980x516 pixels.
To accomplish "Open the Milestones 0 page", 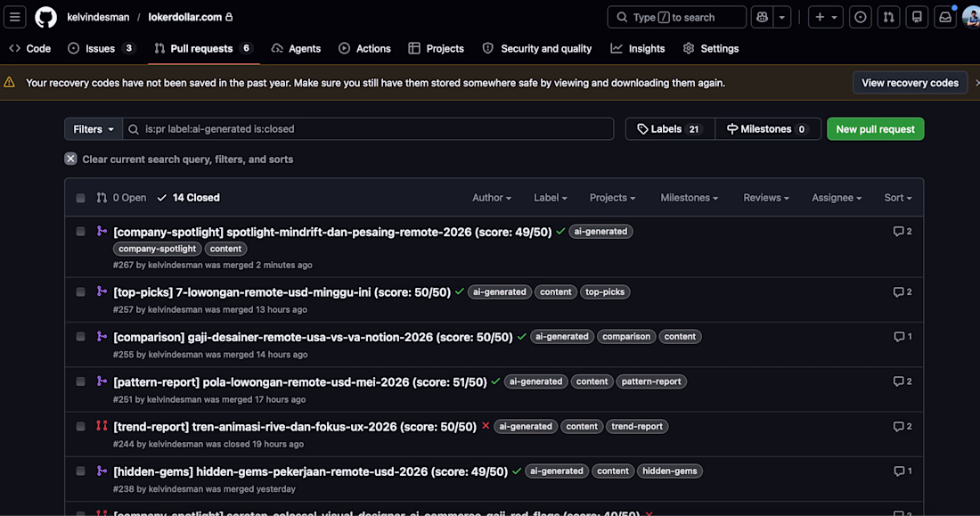I will pos(768,129).
